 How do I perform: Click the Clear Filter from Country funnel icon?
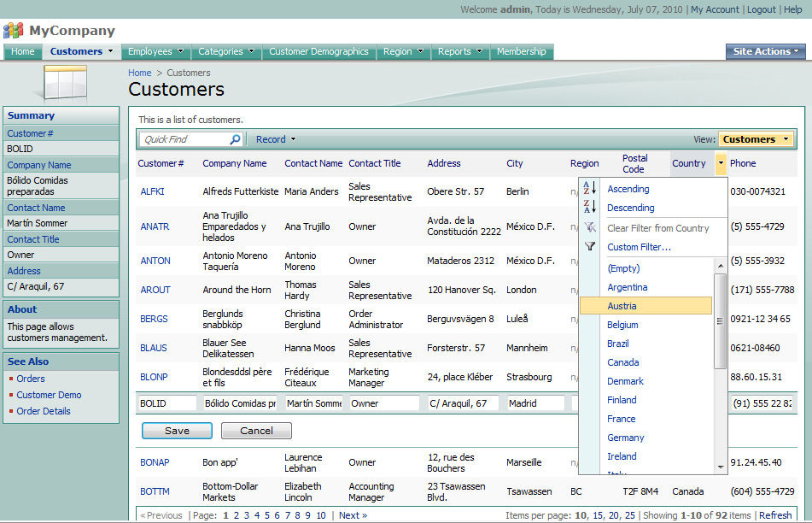click(590, 227)
